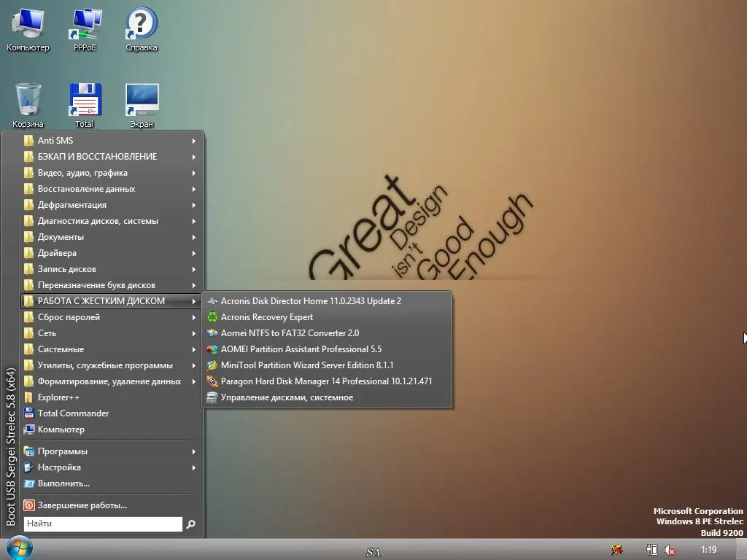Click the Windows Start orb
This screenshot has height=560, width=747.
[x=19, y=548]
